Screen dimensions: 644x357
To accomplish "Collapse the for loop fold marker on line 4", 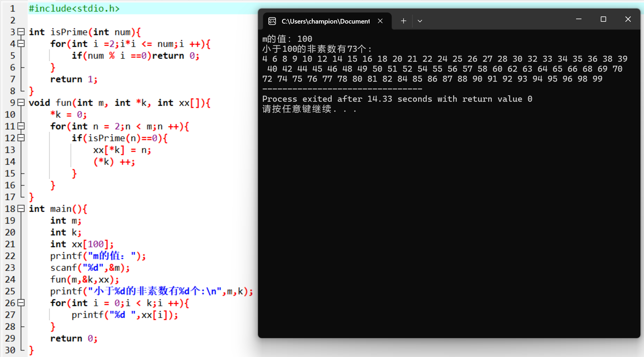I will point(21,44).
